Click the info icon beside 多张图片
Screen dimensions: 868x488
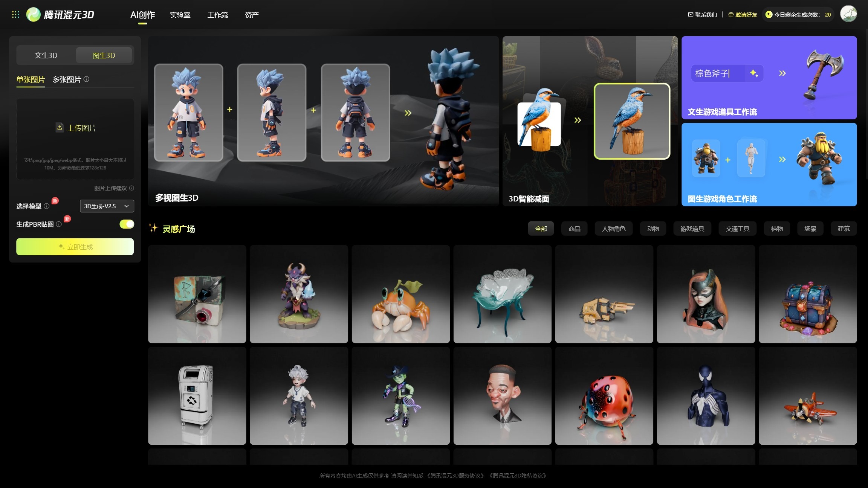click(87, 79)
